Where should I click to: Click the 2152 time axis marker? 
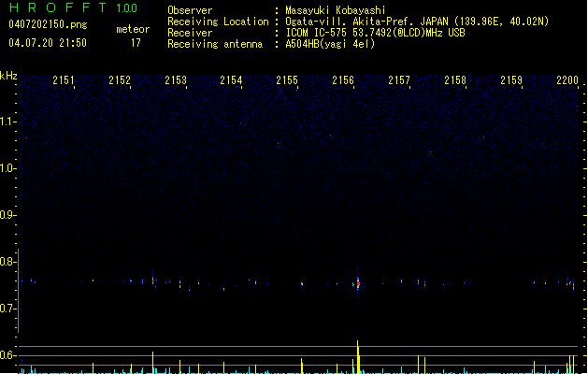point(120,80)
